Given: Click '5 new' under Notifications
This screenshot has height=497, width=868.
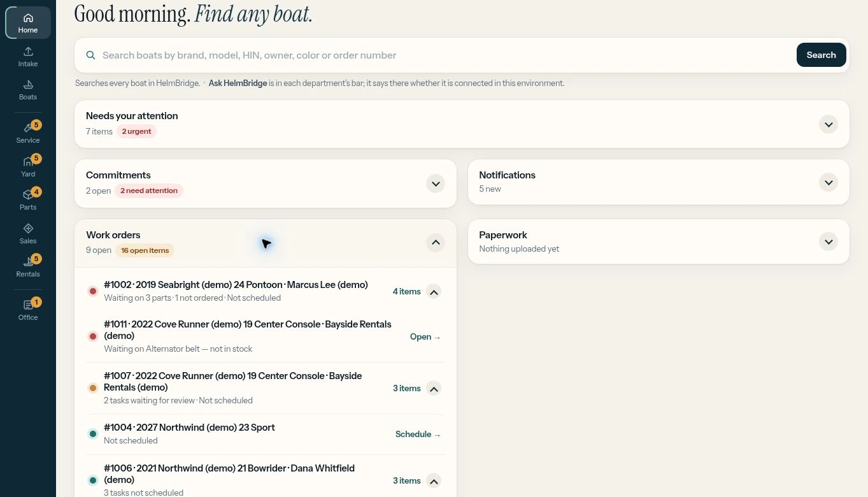Looking at the screenshot, I should [x=490, y=189].
